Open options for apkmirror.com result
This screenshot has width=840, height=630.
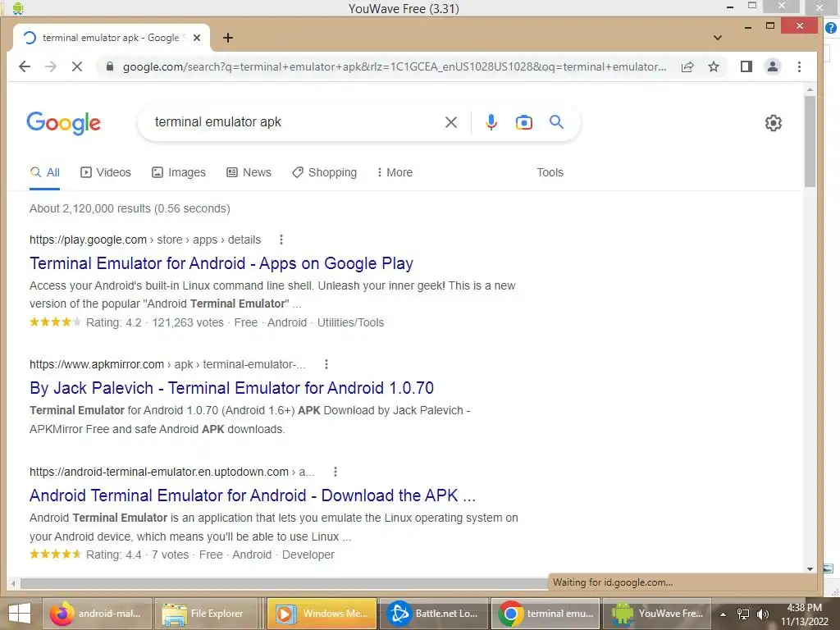coord(326,364)
